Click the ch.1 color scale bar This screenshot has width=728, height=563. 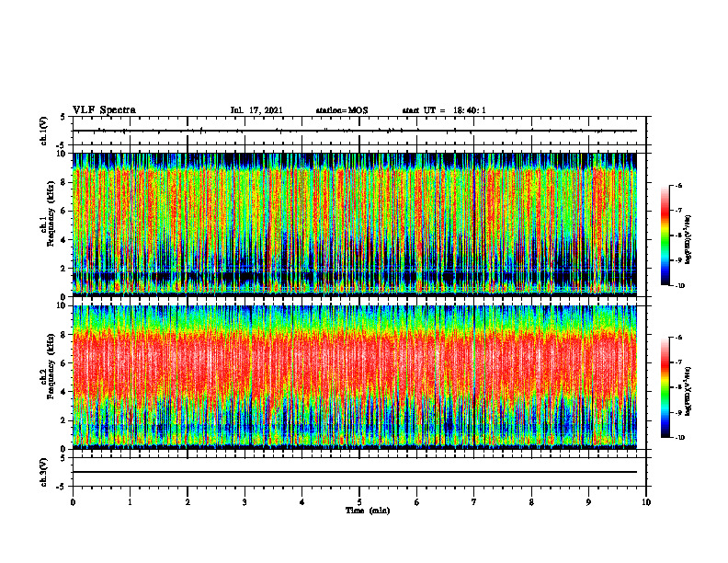tap(665, 236)
